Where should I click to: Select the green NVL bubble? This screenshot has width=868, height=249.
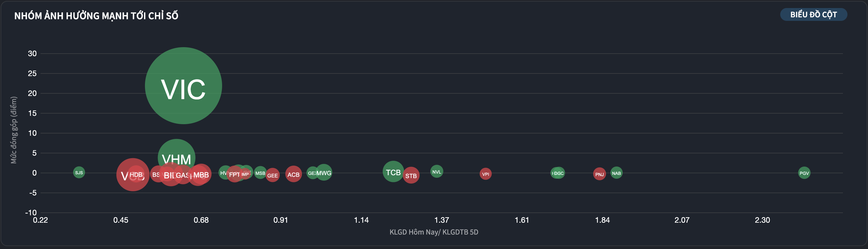(437, 172)
